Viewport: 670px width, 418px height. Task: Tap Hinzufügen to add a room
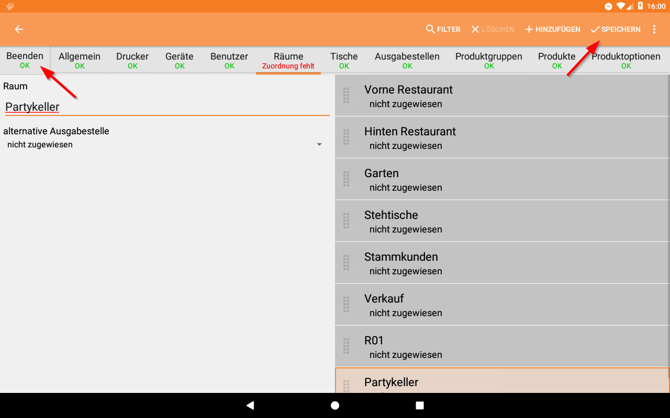552,30
